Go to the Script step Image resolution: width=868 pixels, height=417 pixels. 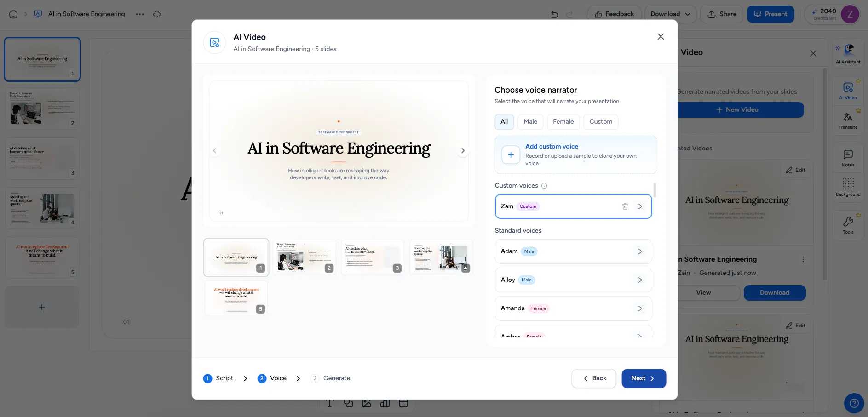218,378
